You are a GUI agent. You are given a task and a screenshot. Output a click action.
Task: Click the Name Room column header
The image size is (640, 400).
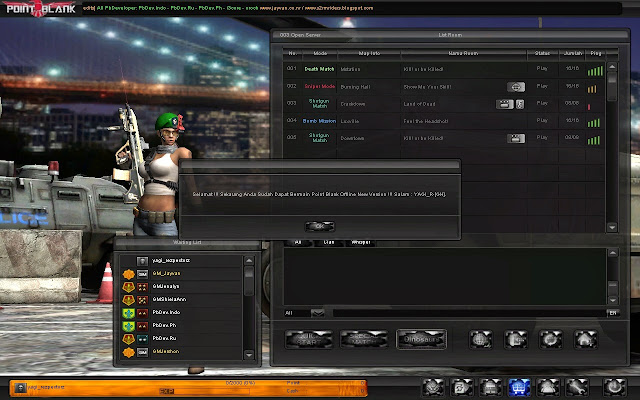tap(463, 53)
